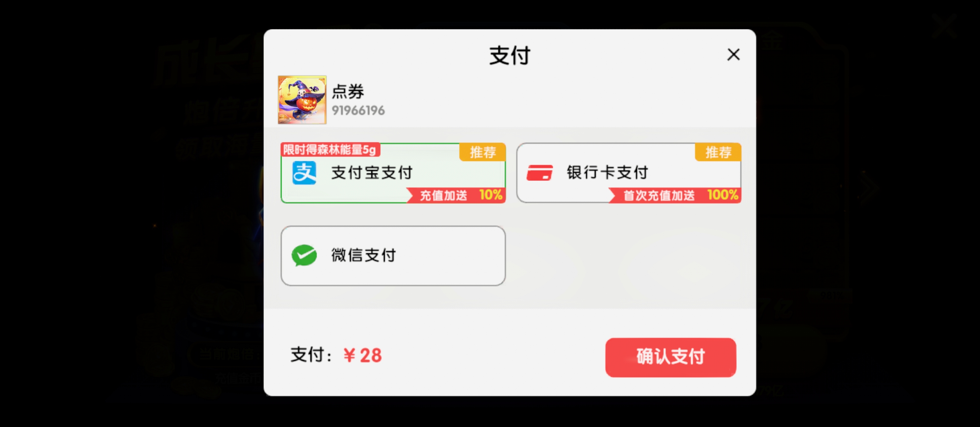Select 支付宝支付 payment method
The image size is (980, 427).
[393, 173]
